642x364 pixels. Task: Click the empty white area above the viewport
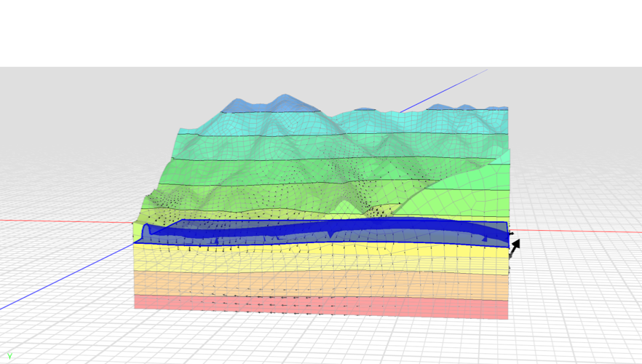pyautogui.click(x=320, y=33)
